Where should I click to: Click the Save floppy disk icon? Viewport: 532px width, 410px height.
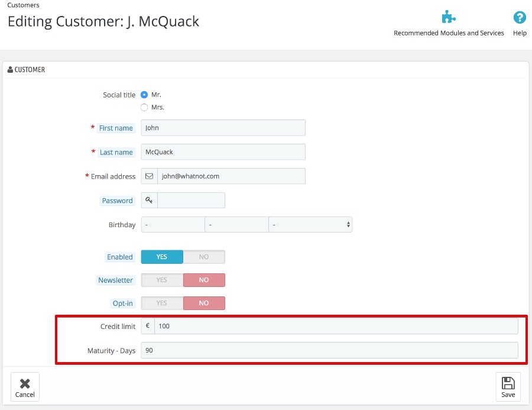click(508, 383)
